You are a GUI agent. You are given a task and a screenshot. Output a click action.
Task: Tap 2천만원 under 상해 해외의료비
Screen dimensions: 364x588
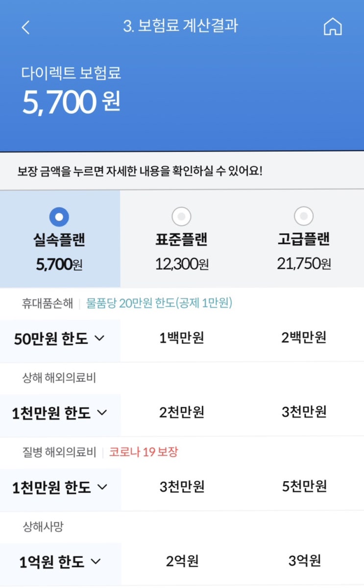[x=182, y=413]
